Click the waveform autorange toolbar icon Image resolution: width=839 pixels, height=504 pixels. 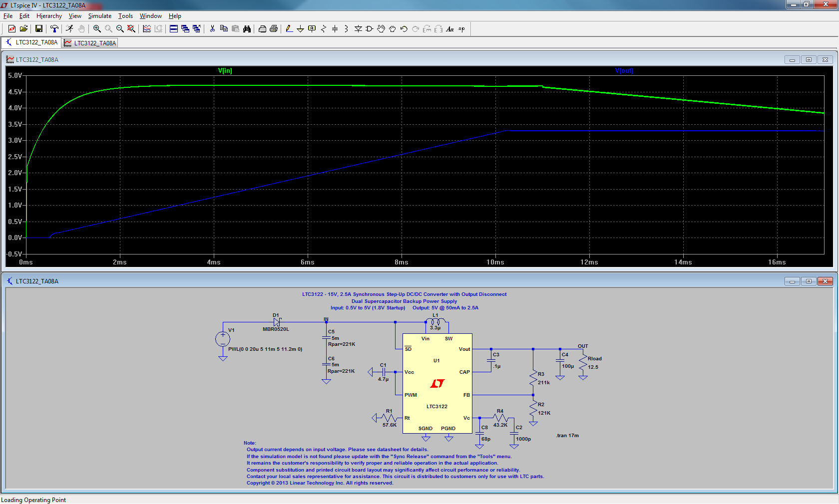(147, 29)
